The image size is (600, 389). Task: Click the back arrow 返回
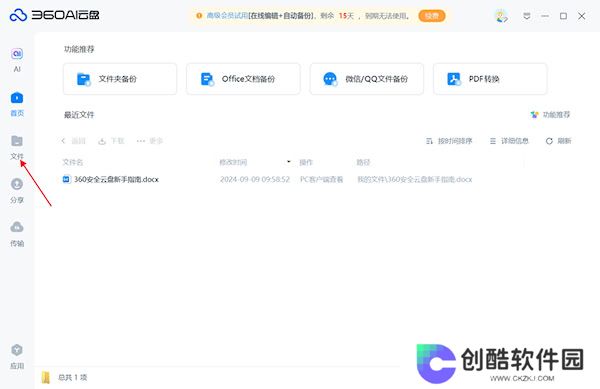tap(73, 141)
